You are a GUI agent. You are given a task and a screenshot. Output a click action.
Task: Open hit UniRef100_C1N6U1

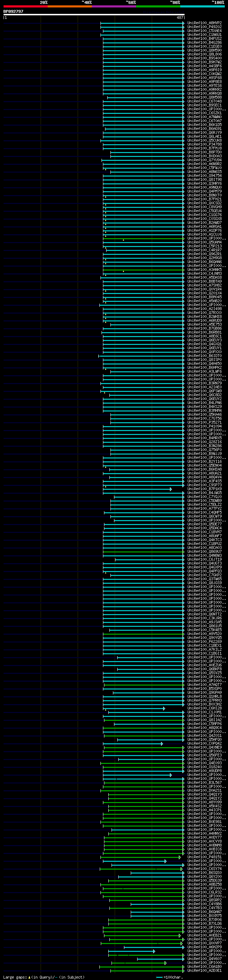pos(204,35)
